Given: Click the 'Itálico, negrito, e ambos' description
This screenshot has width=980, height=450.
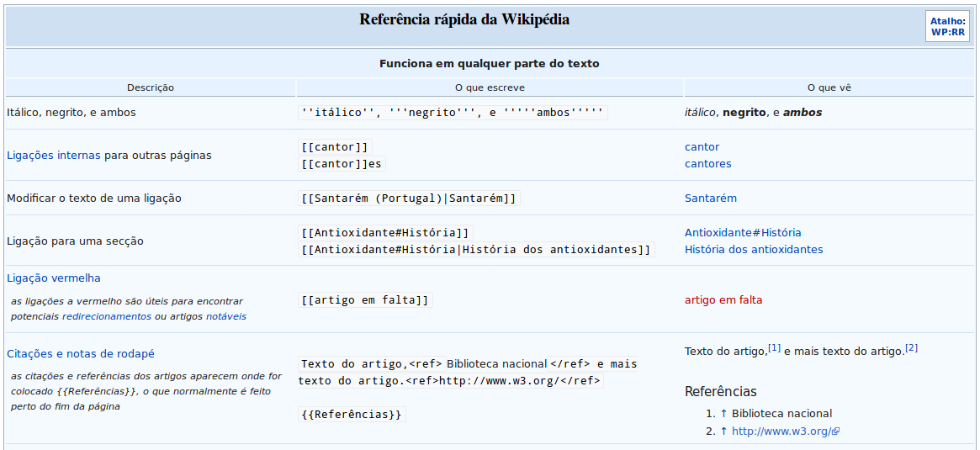Looking at the screenshot, I should (72, 113).
